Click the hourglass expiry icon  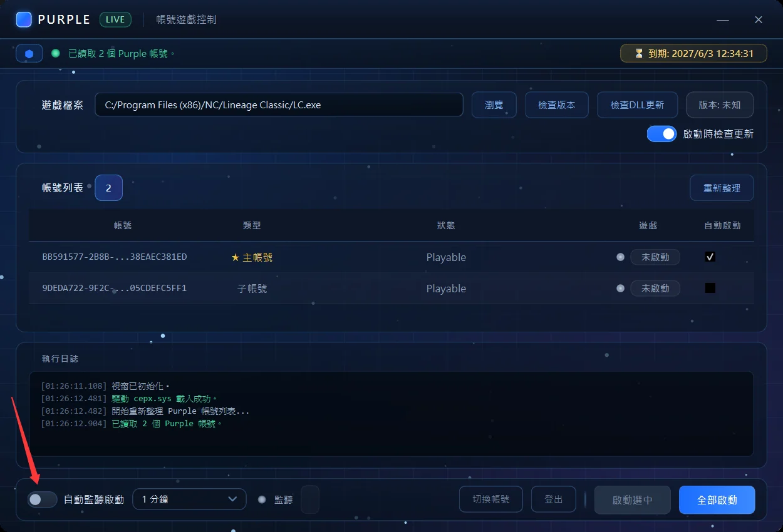(638, 54)
